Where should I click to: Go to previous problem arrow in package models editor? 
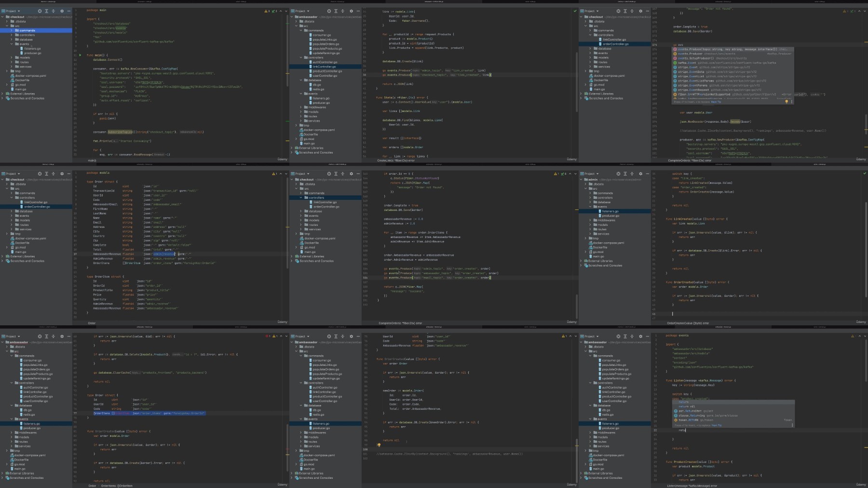[281, 174]
